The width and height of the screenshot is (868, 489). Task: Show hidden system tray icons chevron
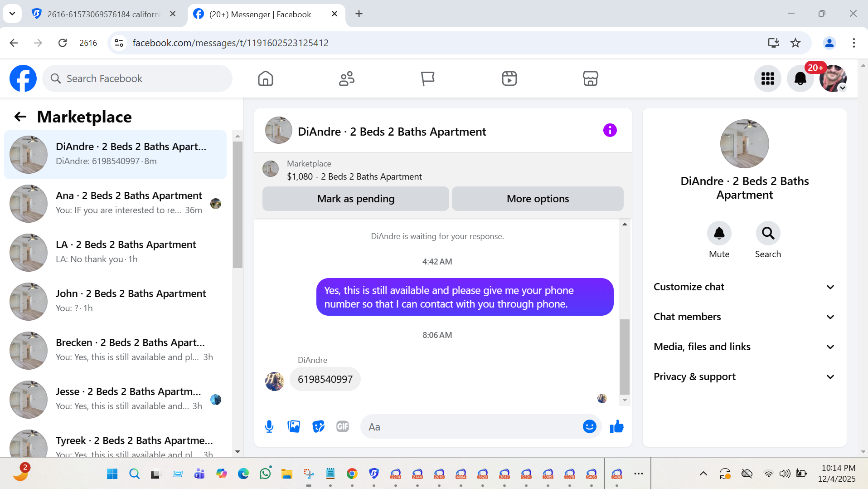pos(703,474)
